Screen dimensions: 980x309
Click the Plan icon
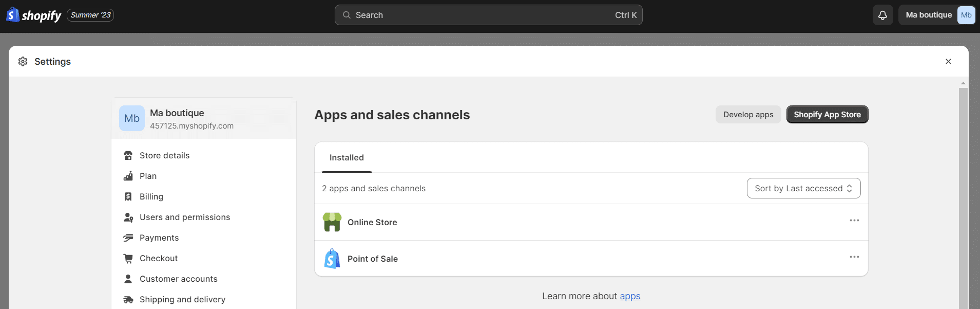coord(128,176)
